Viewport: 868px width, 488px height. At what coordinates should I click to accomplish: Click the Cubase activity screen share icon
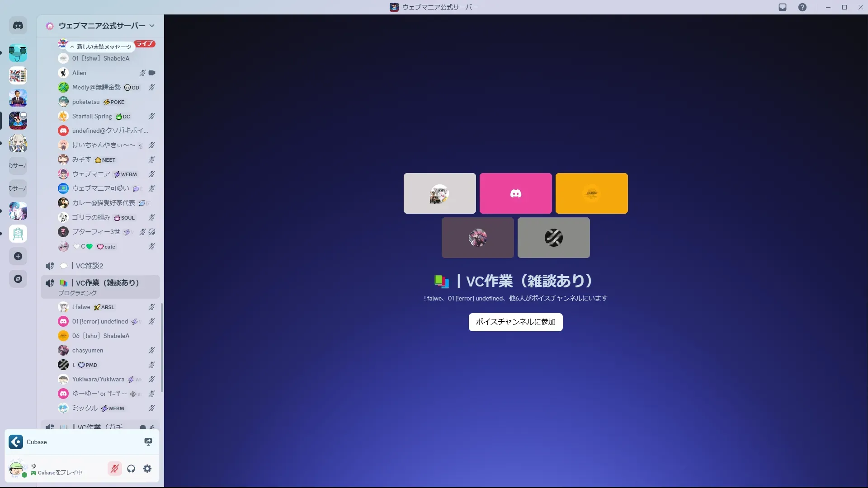coord(148,442)
